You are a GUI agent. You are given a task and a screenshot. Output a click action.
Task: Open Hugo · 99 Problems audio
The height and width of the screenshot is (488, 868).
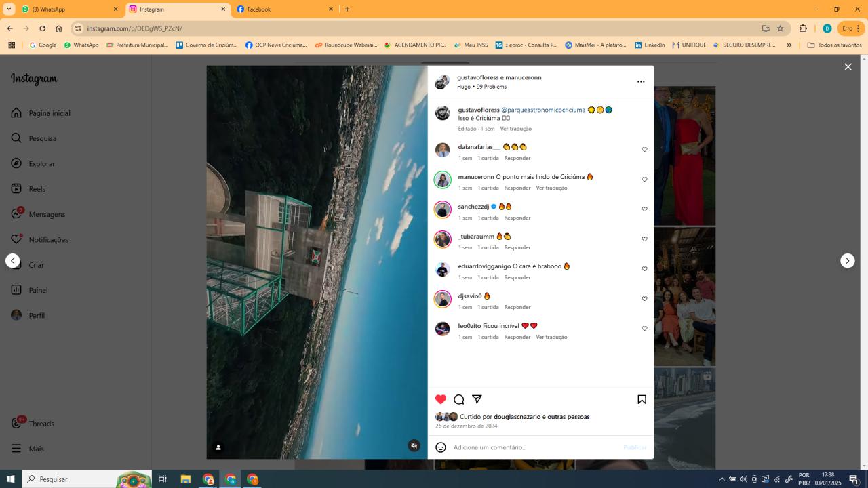tap(481, 87)
